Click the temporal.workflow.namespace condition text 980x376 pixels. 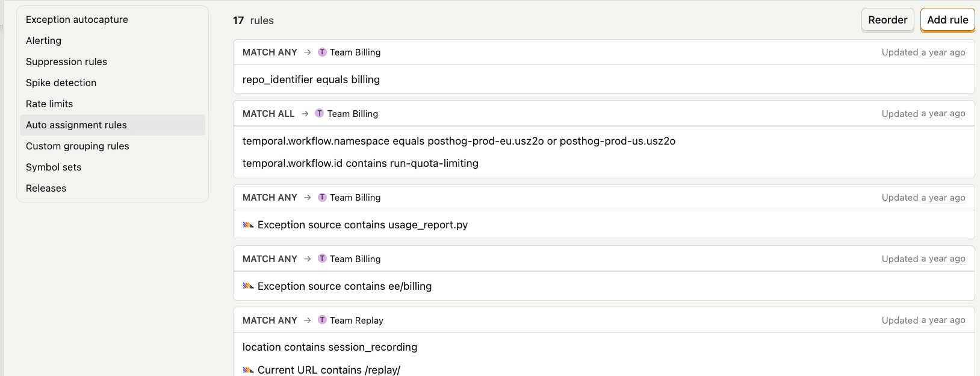(x=459, y=141)
